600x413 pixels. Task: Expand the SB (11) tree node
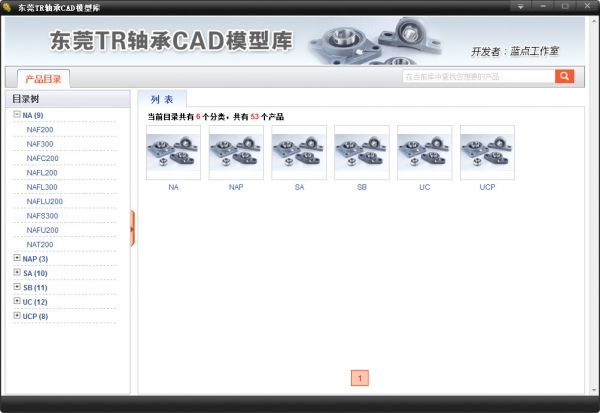pos(17,286)
